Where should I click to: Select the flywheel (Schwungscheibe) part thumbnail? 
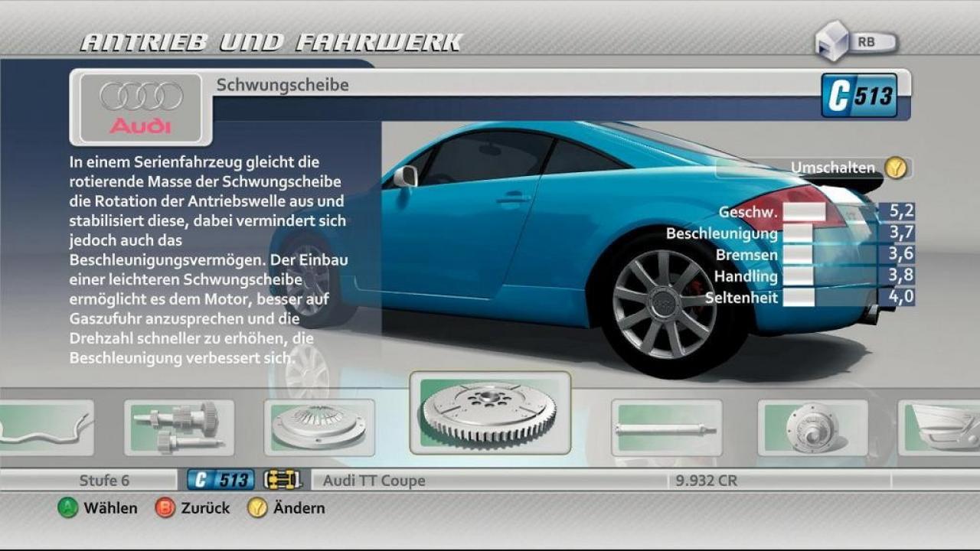click(x=490, y=413)
